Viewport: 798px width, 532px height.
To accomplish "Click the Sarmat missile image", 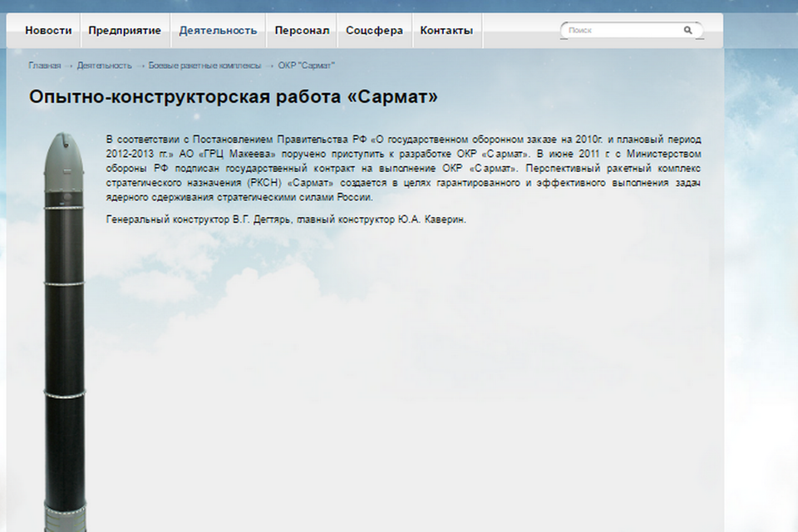I will [x=64, y=332].
